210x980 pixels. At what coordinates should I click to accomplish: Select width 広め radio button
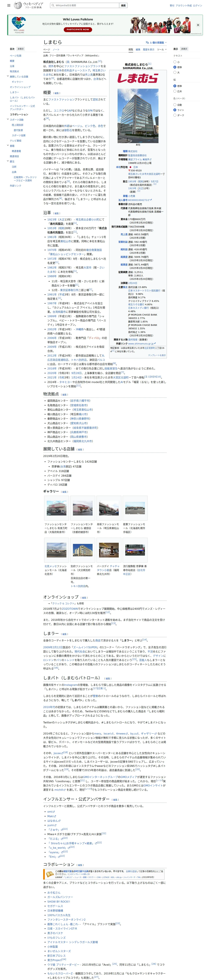click(x=175, y=91)
